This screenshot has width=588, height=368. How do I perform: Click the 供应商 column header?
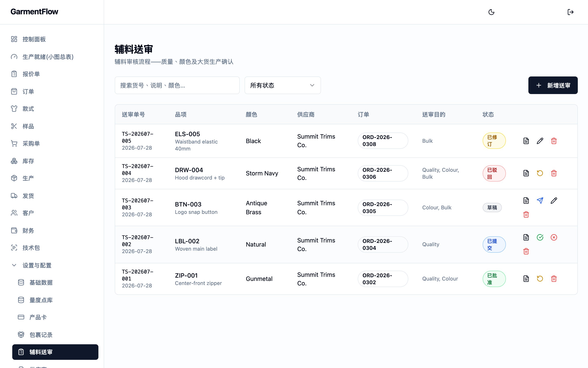(306, 115)
